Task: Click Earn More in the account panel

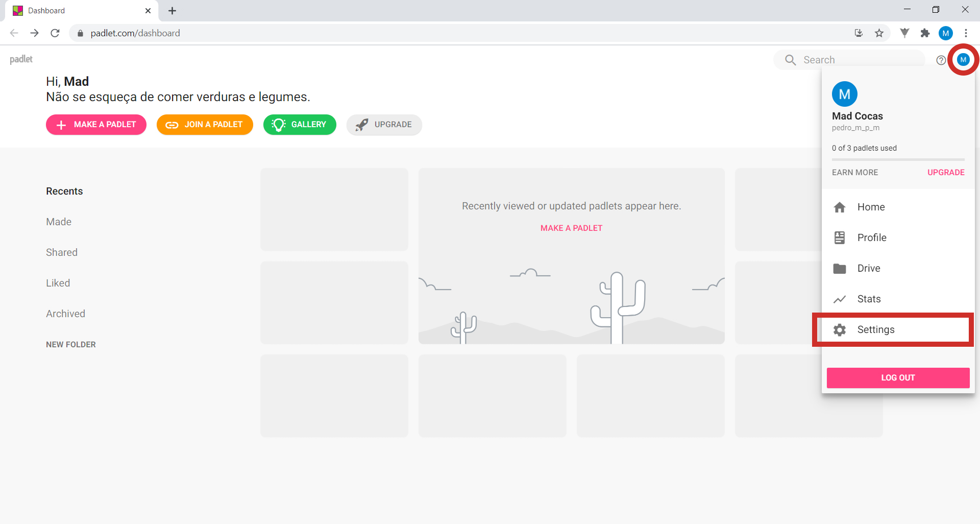Action: (x=855, y=173)
